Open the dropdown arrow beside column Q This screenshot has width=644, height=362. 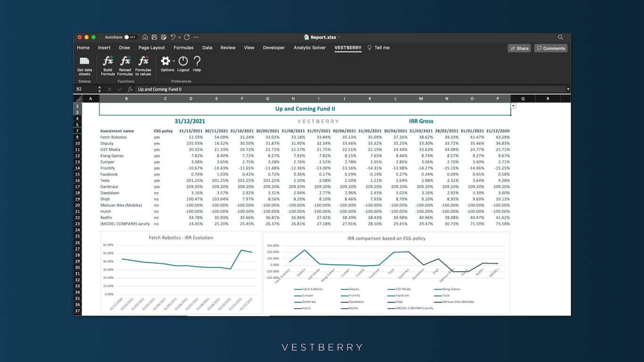[514, 106]
